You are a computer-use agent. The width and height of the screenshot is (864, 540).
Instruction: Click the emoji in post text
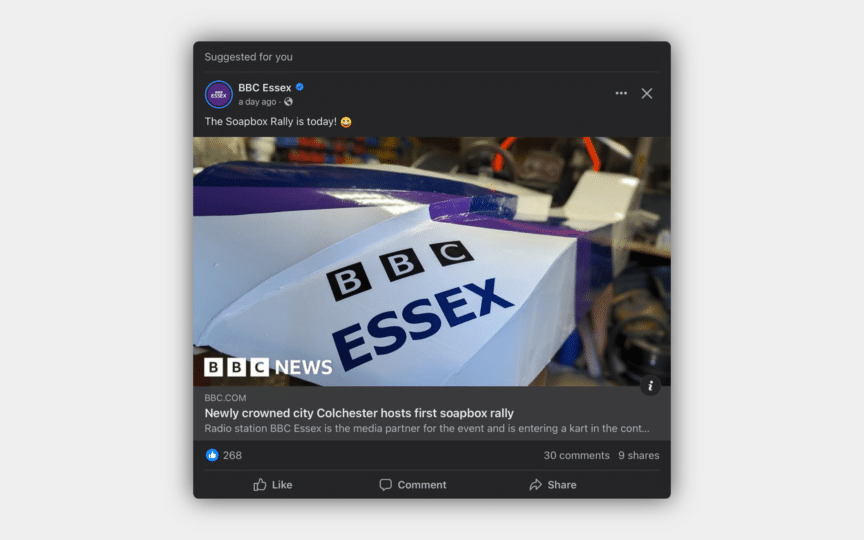346,122
